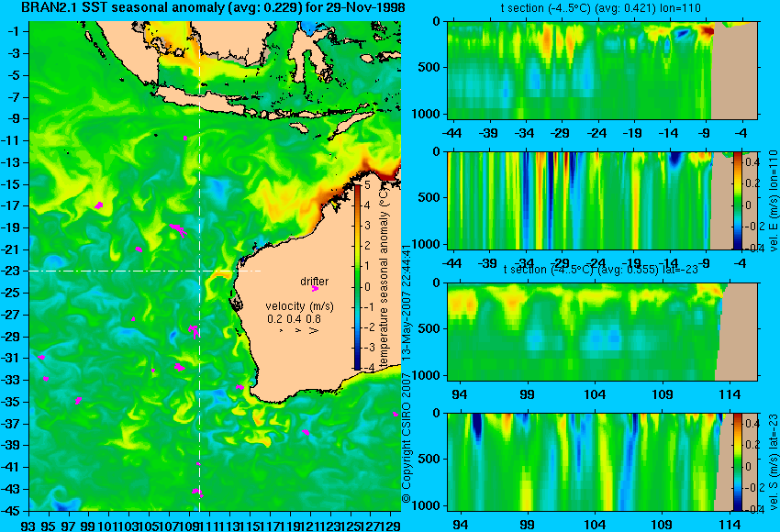The width and height of the screenshot is (780, 532).
Task: Click the 't section lat=-23' panel title
Action: [601, 270]
